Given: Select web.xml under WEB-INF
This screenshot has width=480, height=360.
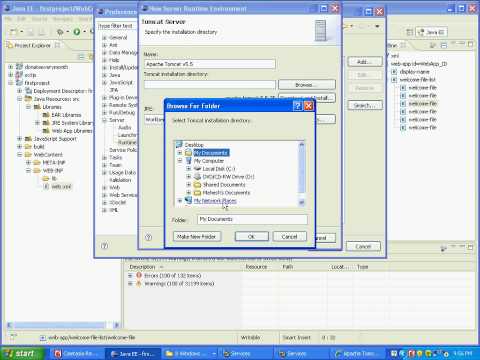Looking at the screenshot, I should pyautogui.click(x=61, y=187).
